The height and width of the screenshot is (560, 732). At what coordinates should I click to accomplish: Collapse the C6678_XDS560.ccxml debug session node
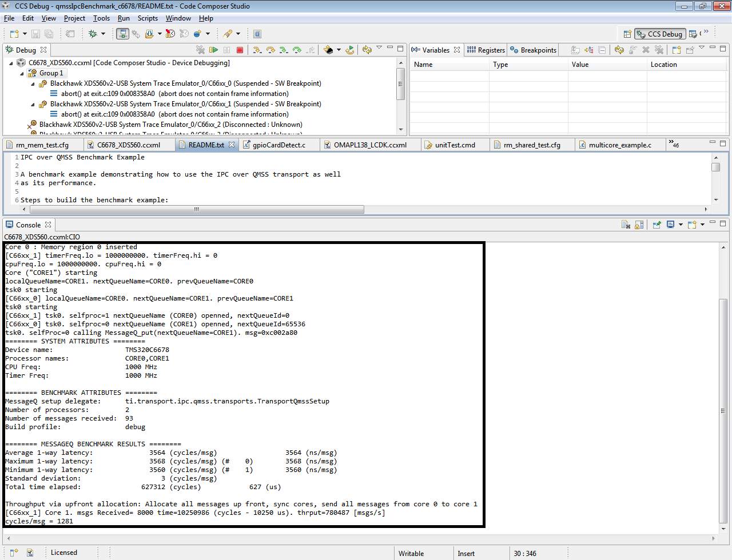click(11, 63)
